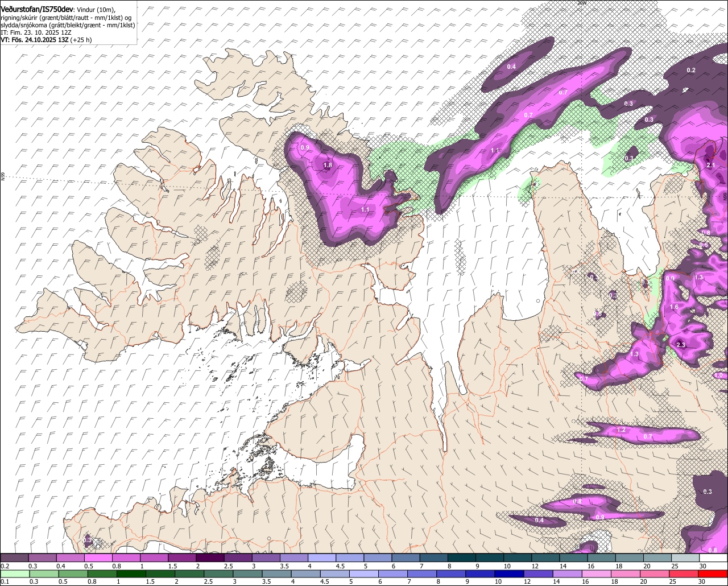Click the palest green swatch labeled 0.1
728x586 pixels.
click(14, 574)
